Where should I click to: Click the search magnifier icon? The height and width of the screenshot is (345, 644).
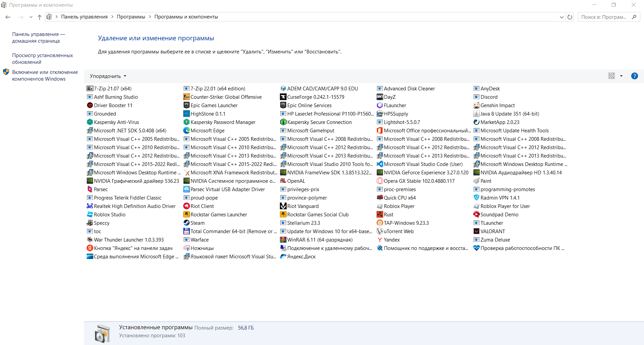634,17
